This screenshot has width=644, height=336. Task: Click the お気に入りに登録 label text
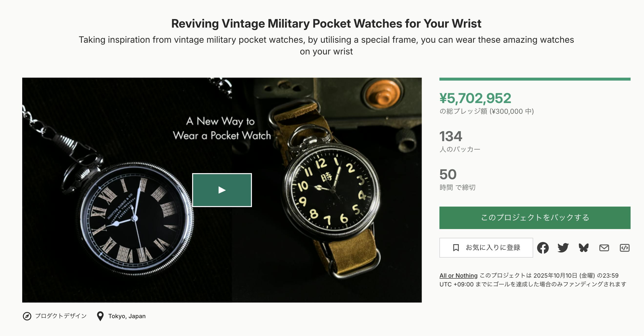point(493,248)
